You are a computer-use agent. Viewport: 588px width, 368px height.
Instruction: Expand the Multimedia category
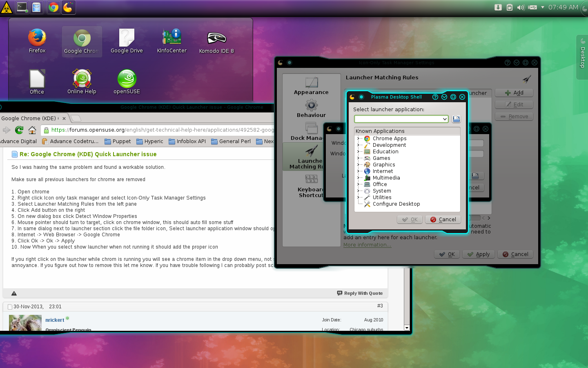[x=359, y=178]
